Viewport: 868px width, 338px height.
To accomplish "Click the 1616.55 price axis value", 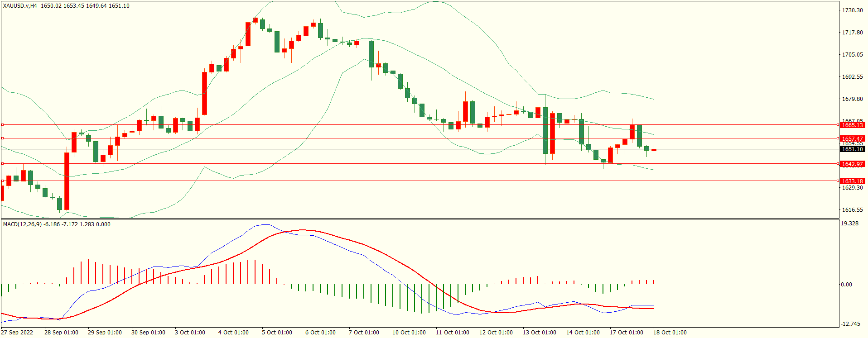I will tap(852, 209).
